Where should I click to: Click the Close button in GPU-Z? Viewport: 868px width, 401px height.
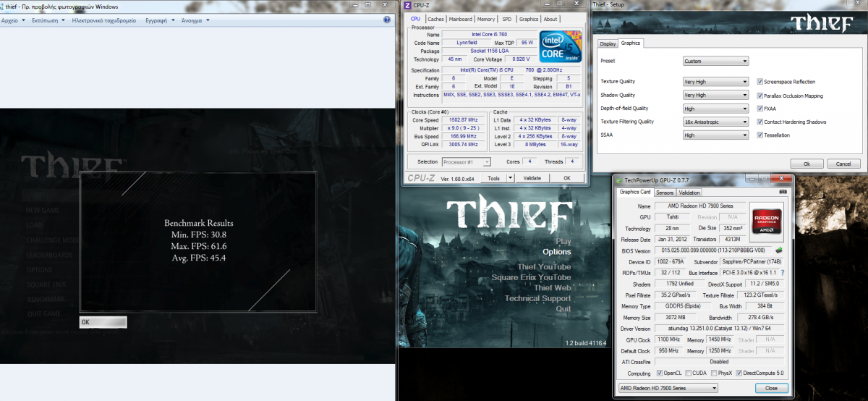pyautogui.click(x=770, y=388)
